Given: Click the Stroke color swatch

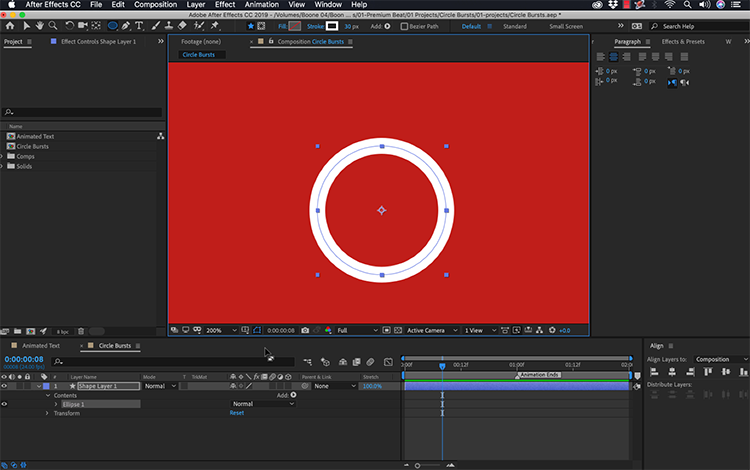Looking at the screenshot, I should pos(333,26).
